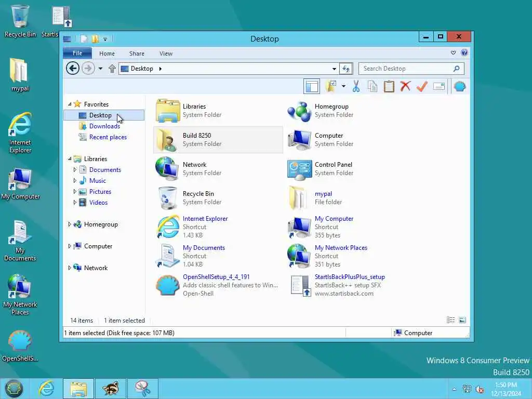
Task: Open Internet Explorer from taskbar
Action: (x=46, y=389)
